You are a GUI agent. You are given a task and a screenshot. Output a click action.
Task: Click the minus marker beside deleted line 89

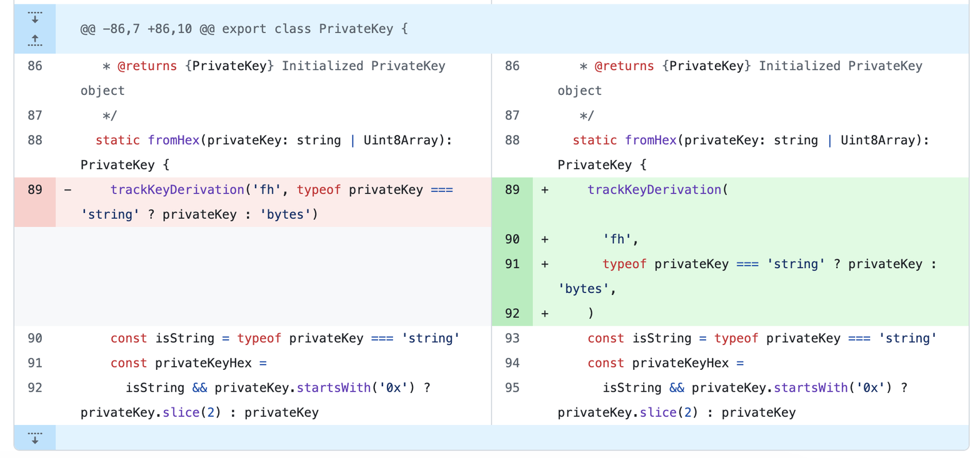click(67, 189)
